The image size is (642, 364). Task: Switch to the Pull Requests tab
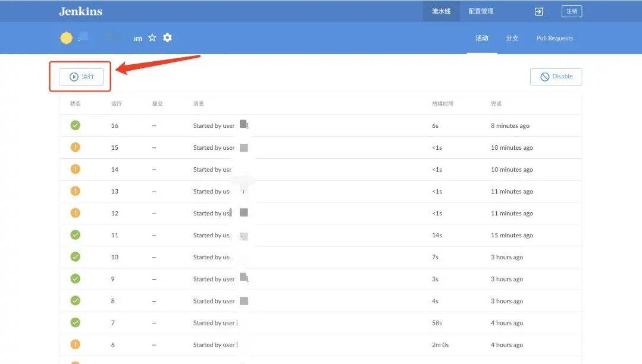click(x=555, y=38)
